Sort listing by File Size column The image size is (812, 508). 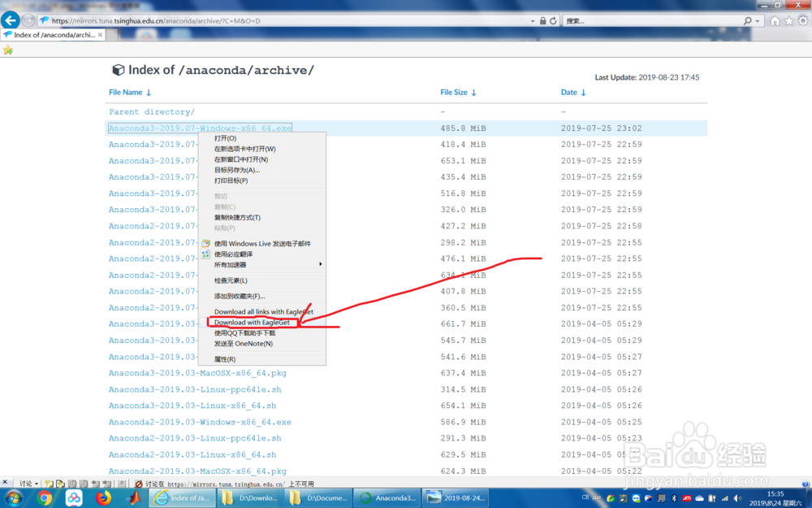(458, 93)
